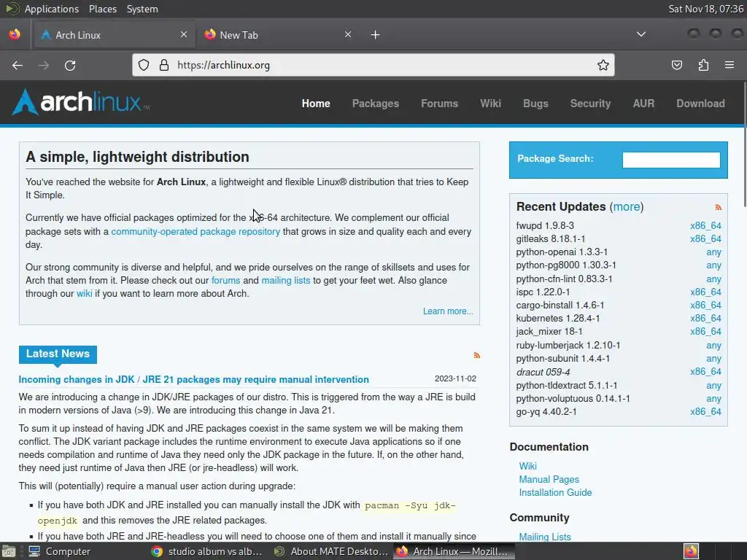Screen dimensions: 747x560
Task: Open a new tab with the plus button
Action: pyautogui.click(x=376, y=35)
